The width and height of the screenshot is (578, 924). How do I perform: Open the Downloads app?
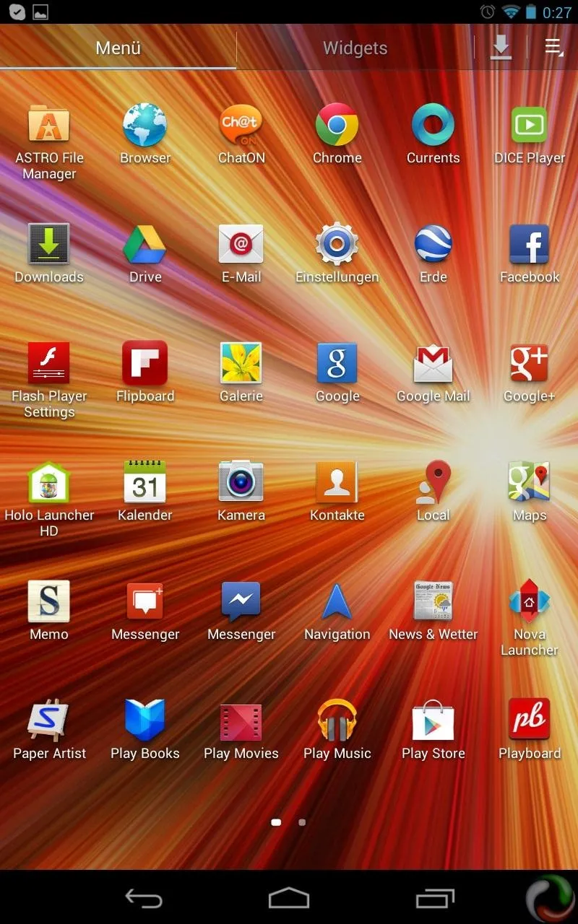[x=49, y=253]
